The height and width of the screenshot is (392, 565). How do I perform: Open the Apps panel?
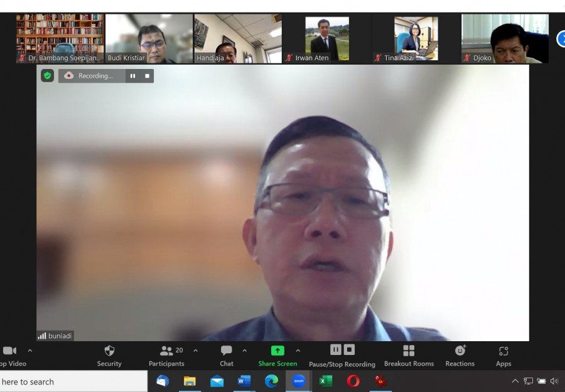tap(503, 356)
